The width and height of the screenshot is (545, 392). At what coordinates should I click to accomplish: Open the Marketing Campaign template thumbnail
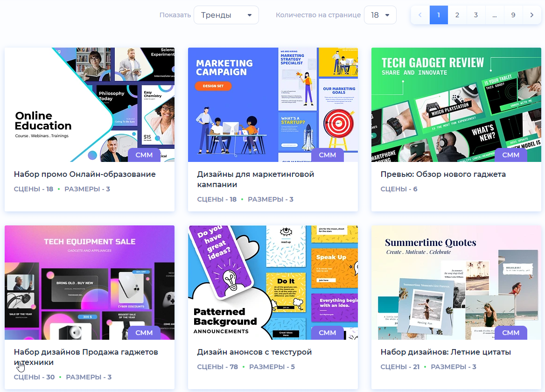(x=273, y=105)
